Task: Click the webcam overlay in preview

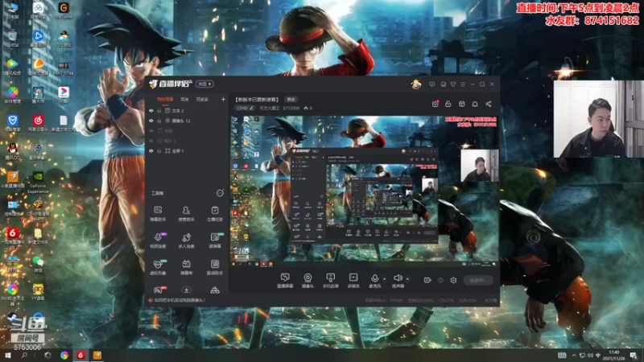Action: tap(479, 166)
